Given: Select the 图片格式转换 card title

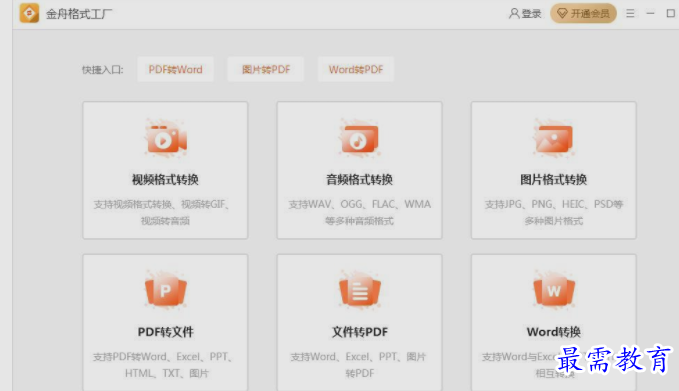Looking at the screenshot, I should click(x=553, y=179).
